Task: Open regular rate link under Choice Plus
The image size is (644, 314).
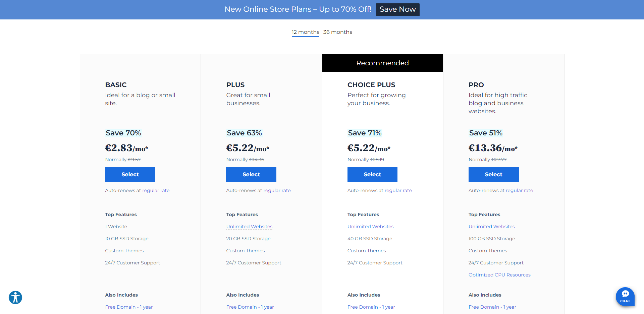Action: coord(398,190)
